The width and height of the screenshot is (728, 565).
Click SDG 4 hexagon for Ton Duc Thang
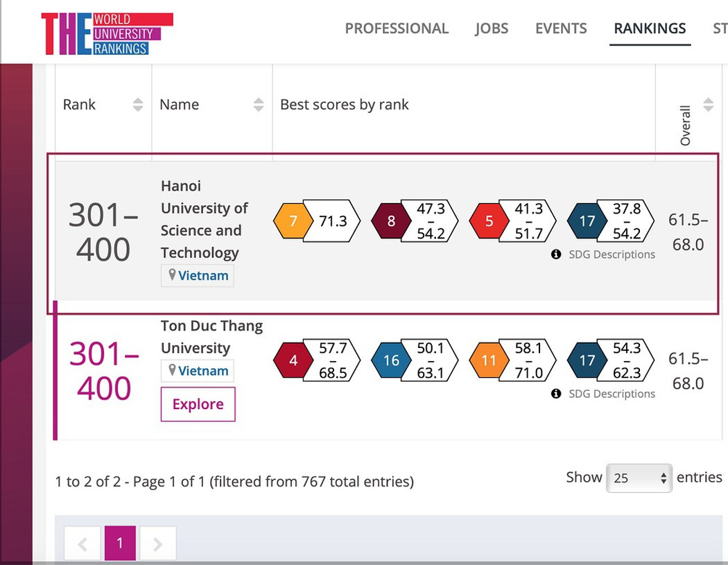(293, 360)
